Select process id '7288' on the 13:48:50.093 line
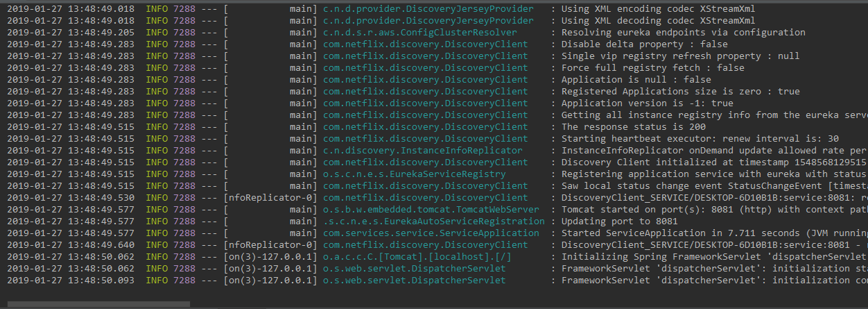868x309 pixels. click(x=184, y=281)
